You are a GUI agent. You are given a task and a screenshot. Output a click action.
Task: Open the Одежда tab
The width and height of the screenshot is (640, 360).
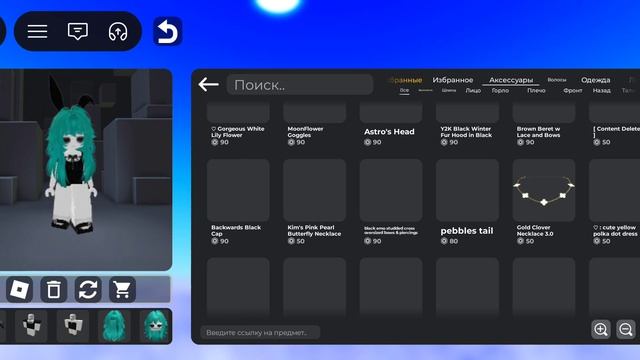click(596, 80)
